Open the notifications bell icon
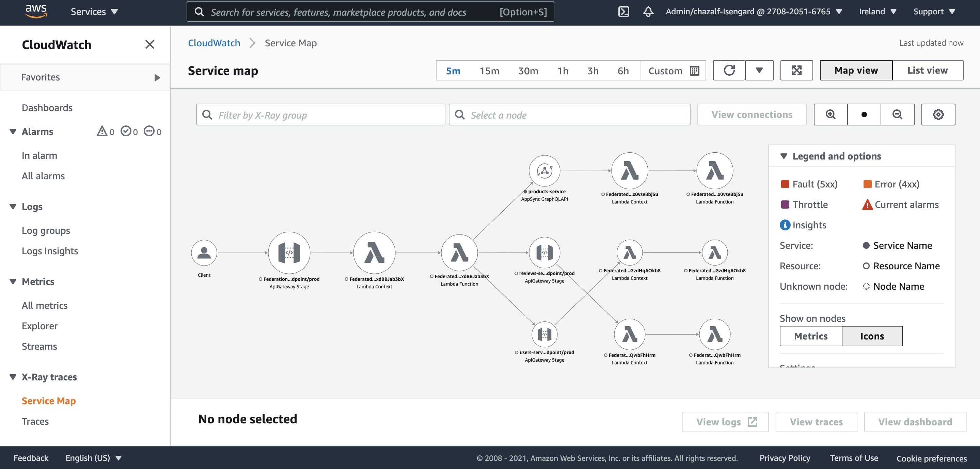The image size is (980, 469). pos(648,12)
